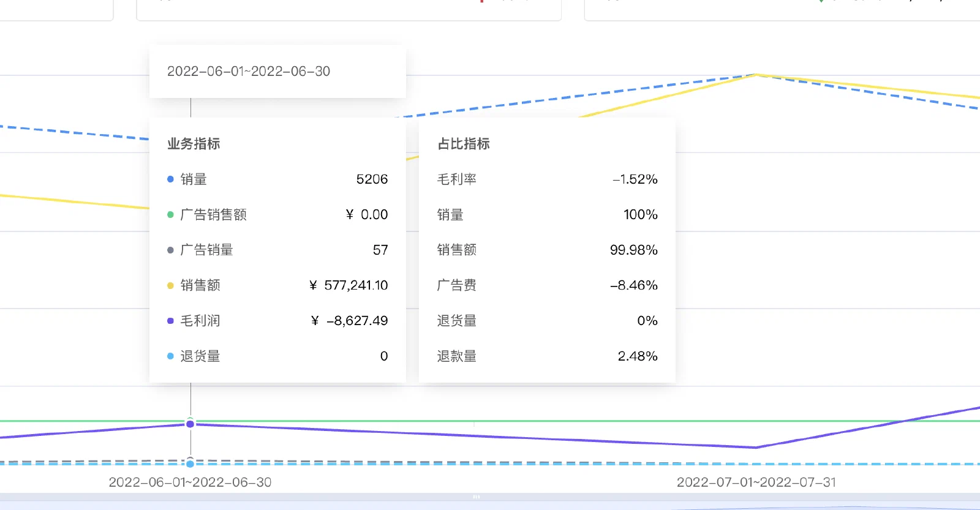
Task: Click the purple data point on the 毛利润 line
Action: point(190,424)
